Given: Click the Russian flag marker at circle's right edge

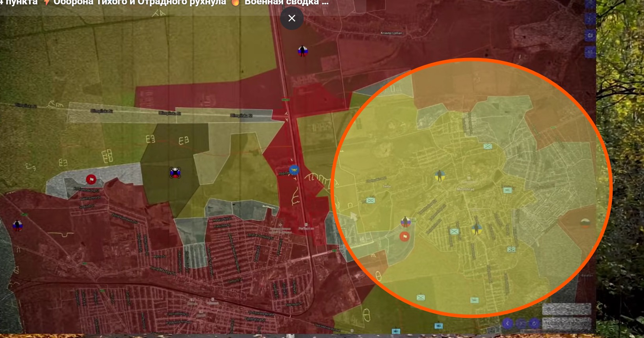Looking at the screenshot, I should tap(585, 223).
